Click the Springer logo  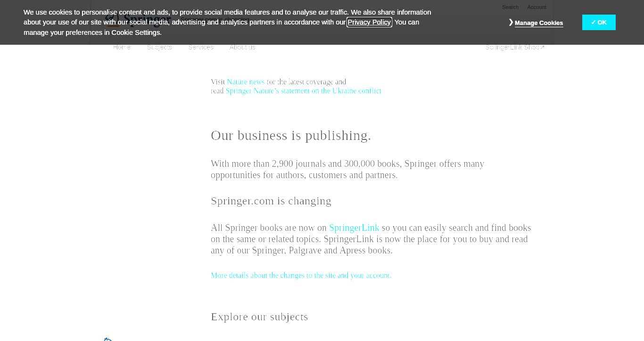pyautogui.click(x=138, y=20)
